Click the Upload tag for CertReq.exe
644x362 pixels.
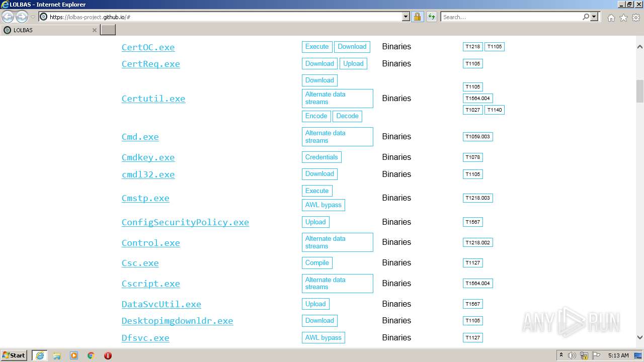(353, 64)
